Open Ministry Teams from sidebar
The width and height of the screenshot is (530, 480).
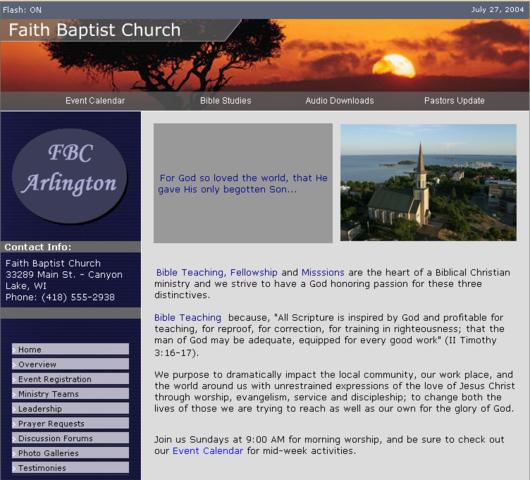point(70,394)
